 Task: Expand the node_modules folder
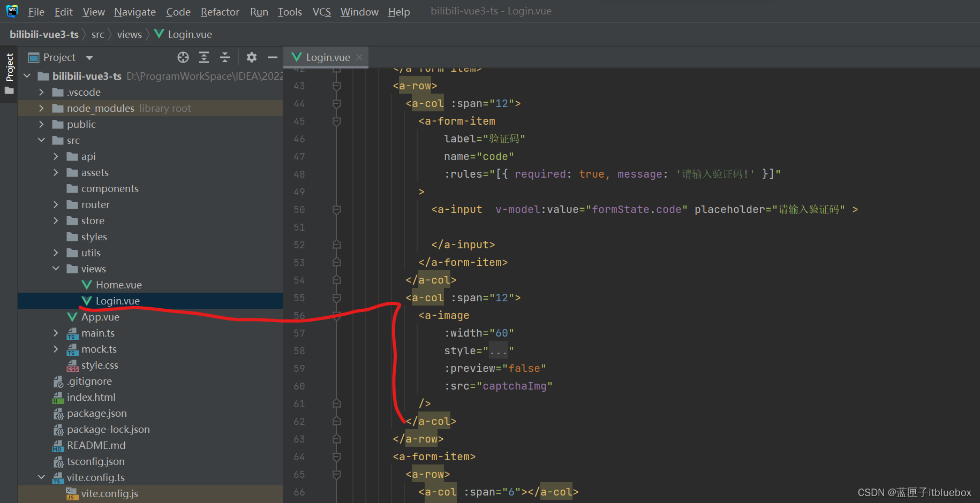coord(42,108)
